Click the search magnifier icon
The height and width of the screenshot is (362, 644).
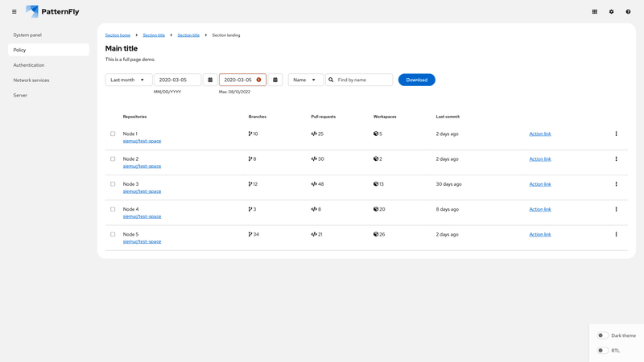pos(331,80)
